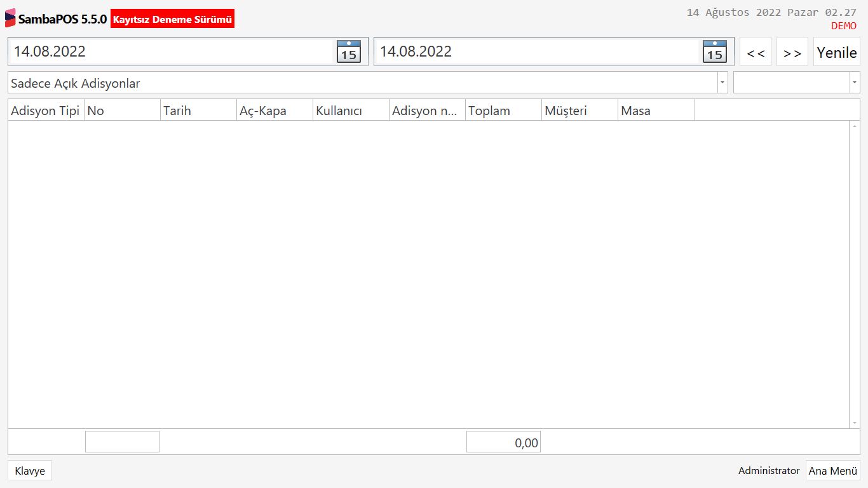Screen dimensions: 868x488
Task: Click the DEMO label in red
Action: point(844,26)
